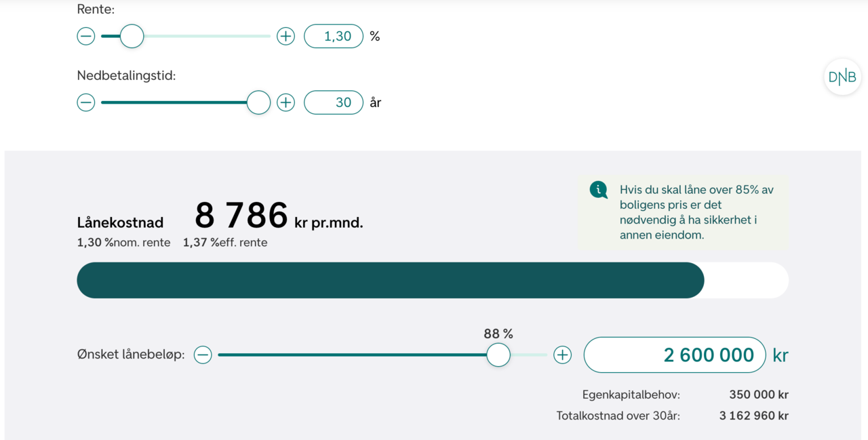Click the Nedbetalingstid slider handle
The height and width of the screenshot is (440, 868).
[x=258, y=102]
